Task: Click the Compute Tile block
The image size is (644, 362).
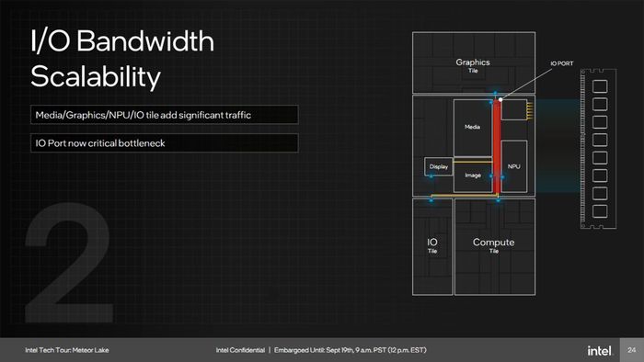Action: click(x=495, y=246)
